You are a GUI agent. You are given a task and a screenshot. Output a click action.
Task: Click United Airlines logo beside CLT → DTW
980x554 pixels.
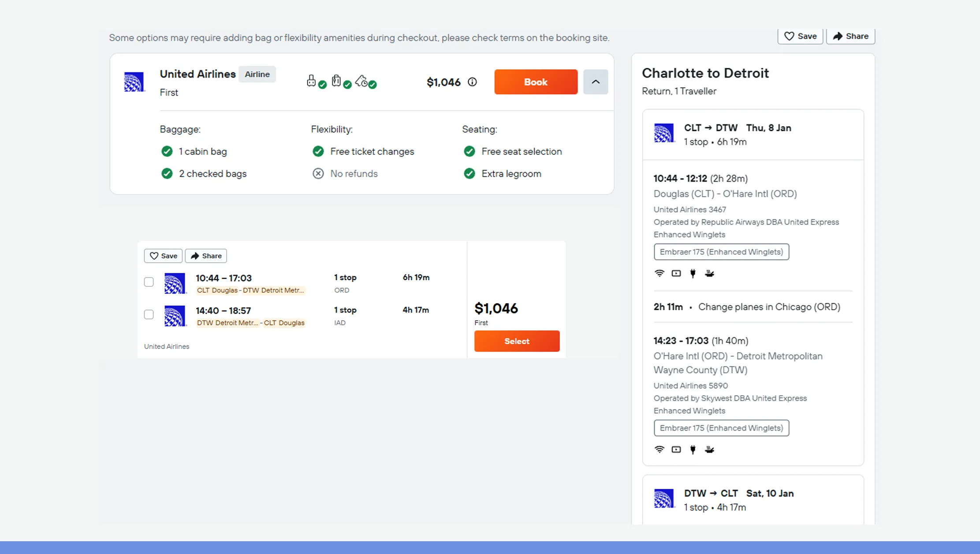(x=663, y=133)
